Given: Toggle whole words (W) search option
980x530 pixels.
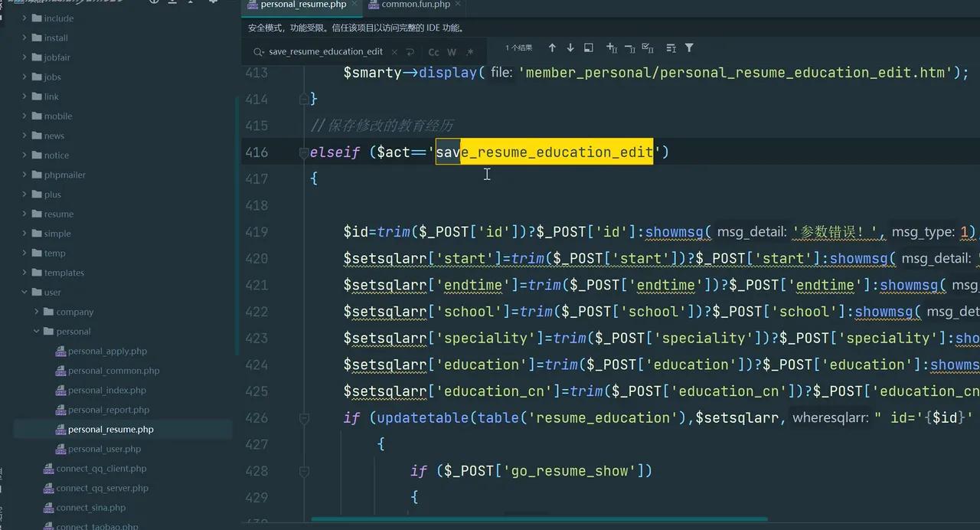Looking at the screenshot, I should point(452,52).
